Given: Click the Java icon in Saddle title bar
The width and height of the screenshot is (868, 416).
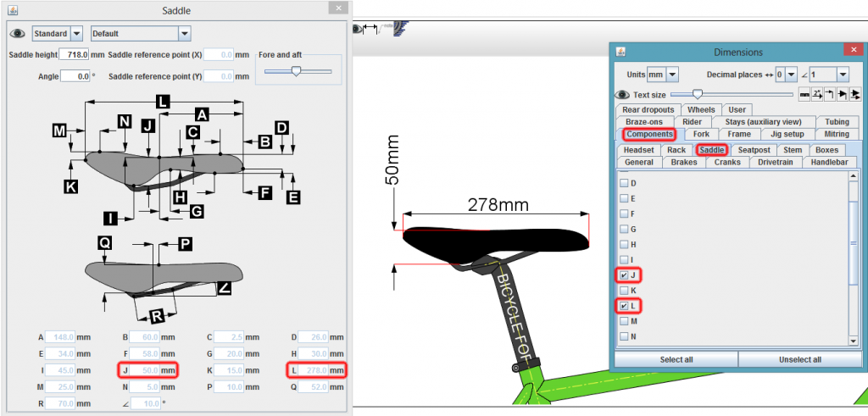Looking at the screenshot, I should (x=9, y=10).
